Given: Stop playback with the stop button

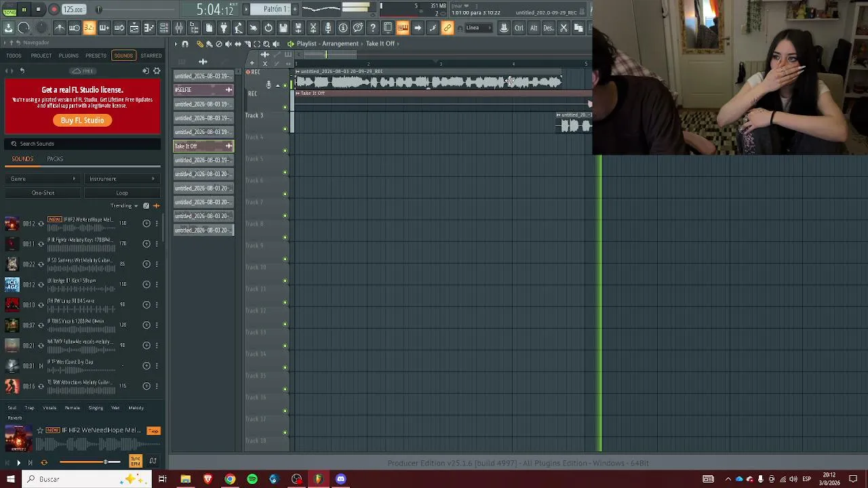Looking at the screenshot, I should click(x=38, y=9).
